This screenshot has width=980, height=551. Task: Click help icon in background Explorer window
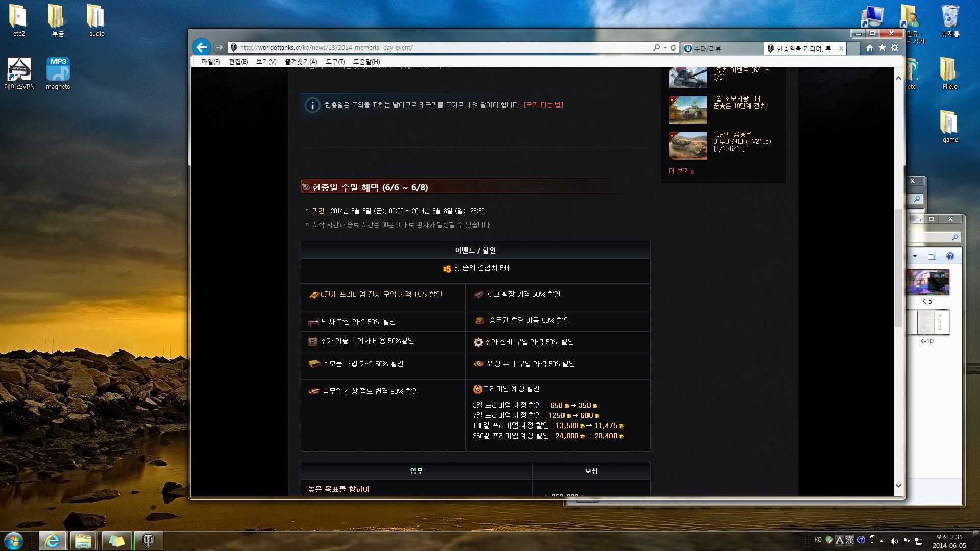[x=950, y=256]
